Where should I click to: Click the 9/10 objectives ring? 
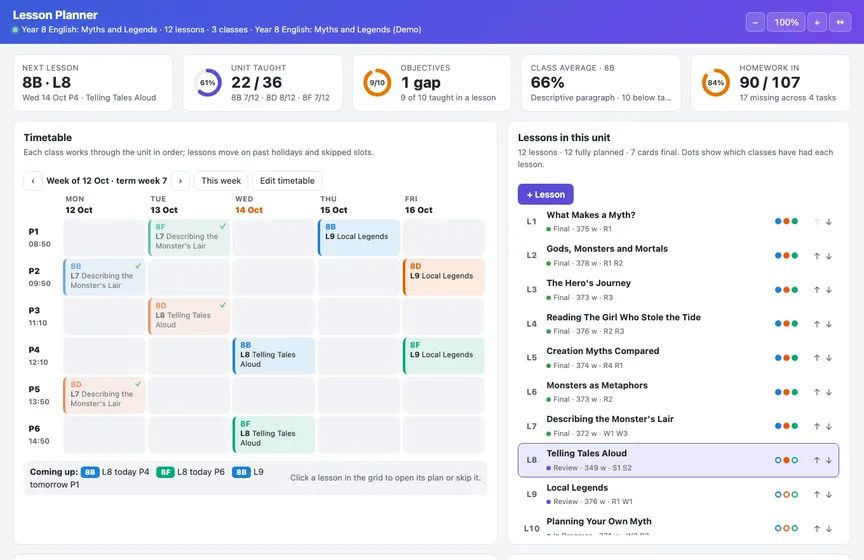pyautogui.click(x=377, y=83)
